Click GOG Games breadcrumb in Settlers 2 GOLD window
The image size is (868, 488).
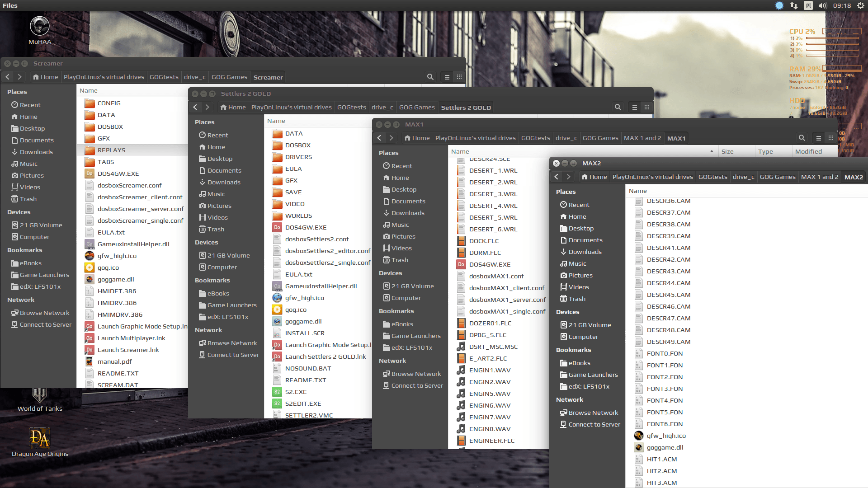(x=417, y=107)
